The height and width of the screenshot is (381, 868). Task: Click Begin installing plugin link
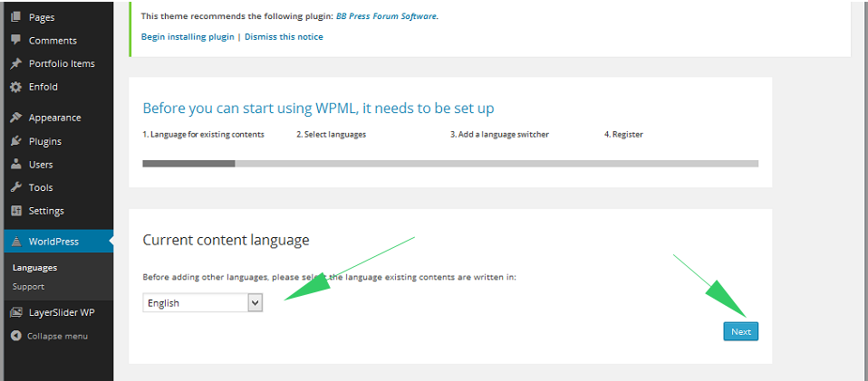pos(187,37)
